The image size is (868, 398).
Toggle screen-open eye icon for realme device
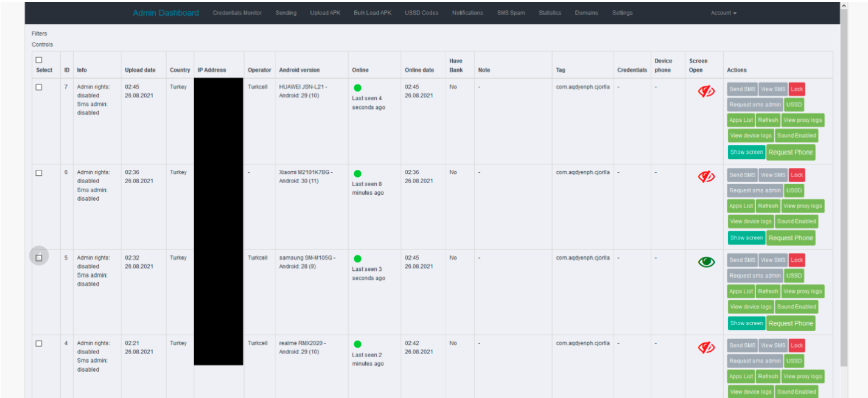tap(705, 347)
